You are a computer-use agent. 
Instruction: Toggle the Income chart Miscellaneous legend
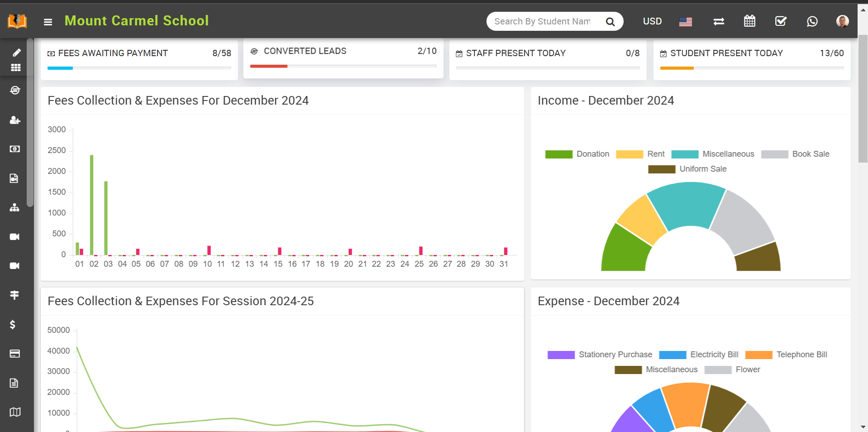coord(713,154)
